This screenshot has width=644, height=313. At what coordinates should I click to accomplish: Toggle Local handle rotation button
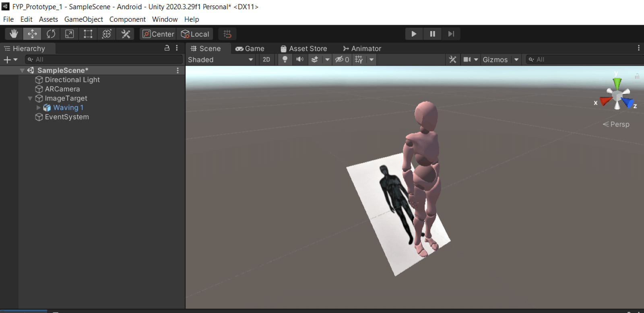pos(195,34)
